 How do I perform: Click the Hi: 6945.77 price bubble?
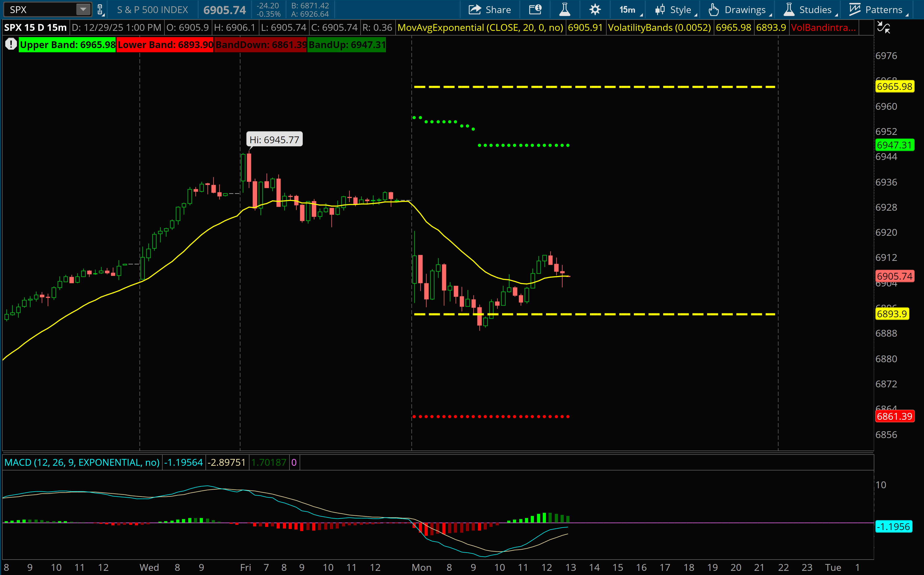point(274,140)
